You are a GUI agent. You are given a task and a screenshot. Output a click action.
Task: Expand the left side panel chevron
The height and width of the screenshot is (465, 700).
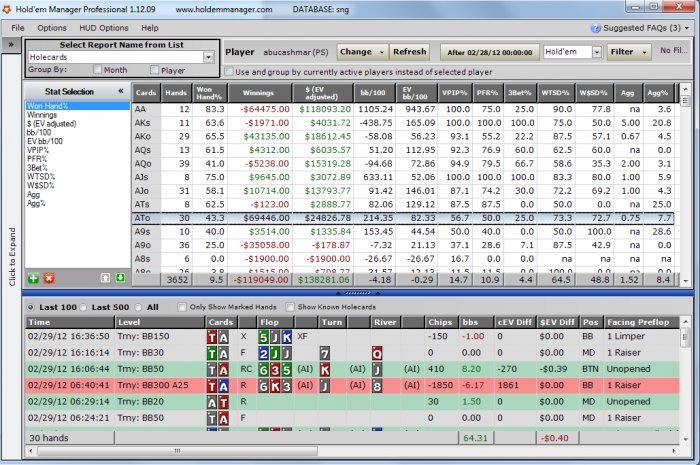click(x=11, y=45)
